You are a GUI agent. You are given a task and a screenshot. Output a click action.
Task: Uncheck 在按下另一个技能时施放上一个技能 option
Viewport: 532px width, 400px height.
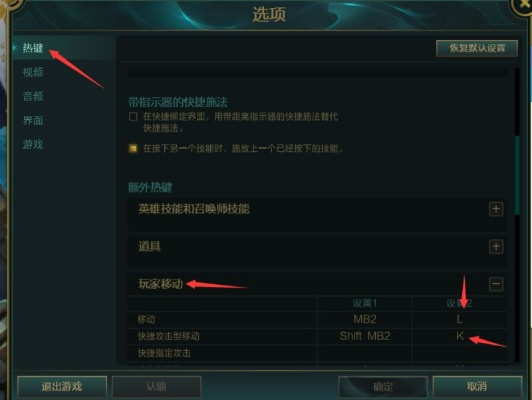(x=133, y=148)
